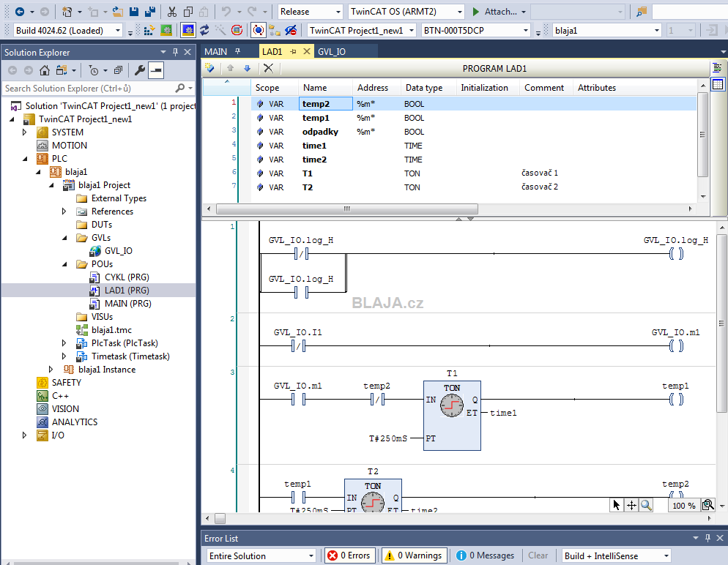This screenshot has height=565, width=728.
Task: Click the Restart TwinCAT Run Mode green icon
Action: point(166,31)
